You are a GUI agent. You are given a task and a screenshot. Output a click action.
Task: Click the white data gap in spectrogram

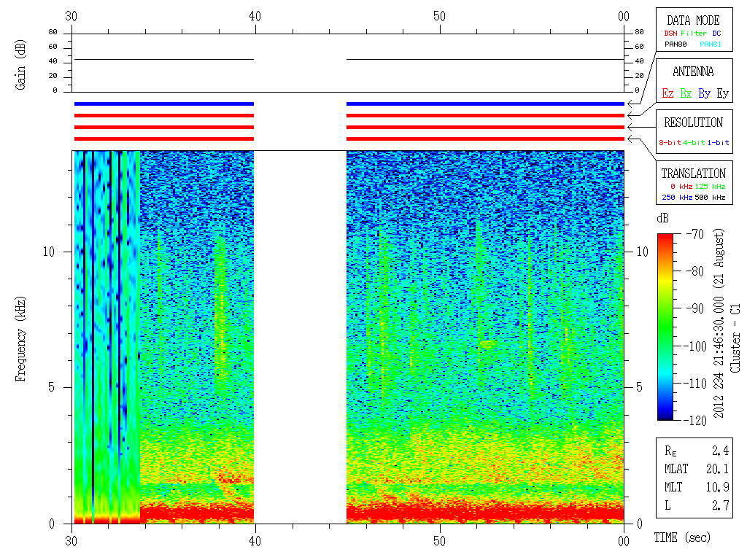300,335
